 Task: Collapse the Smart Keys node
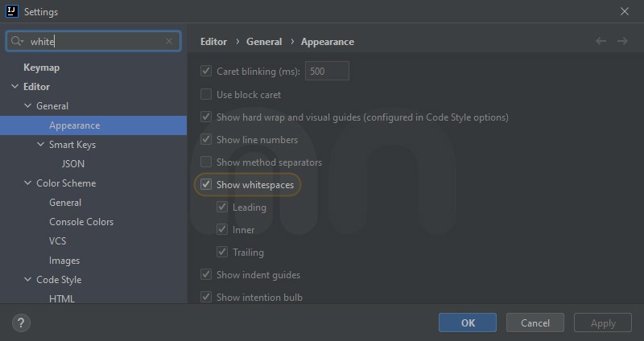(x=40, y=145)
